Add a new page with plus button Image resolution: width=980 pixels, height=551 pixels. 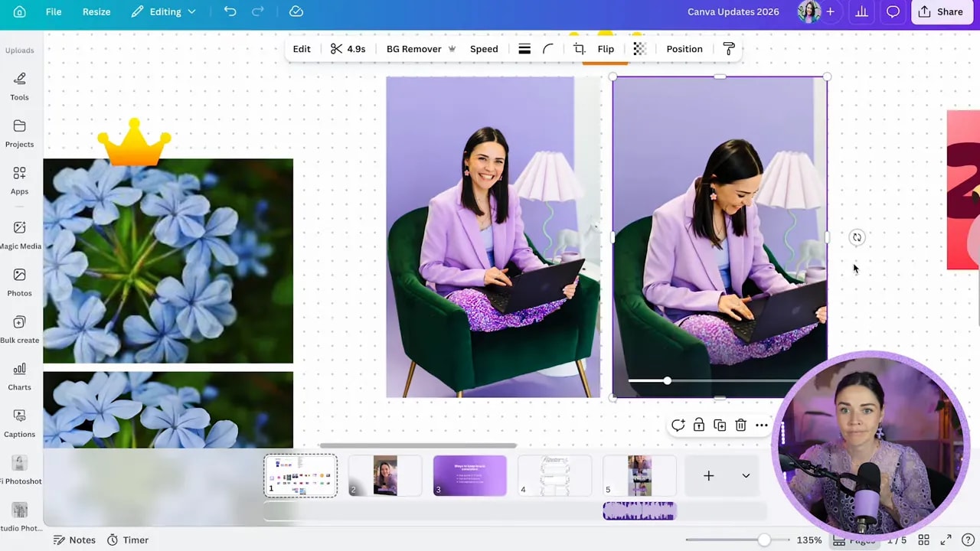pos(708,476)
